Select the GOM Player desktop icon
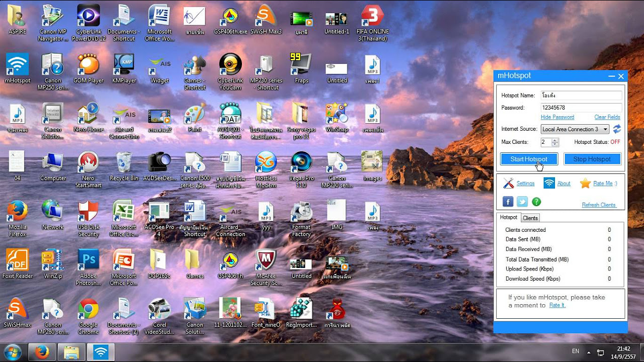This screenshot has height=362, width=644. 88,69
